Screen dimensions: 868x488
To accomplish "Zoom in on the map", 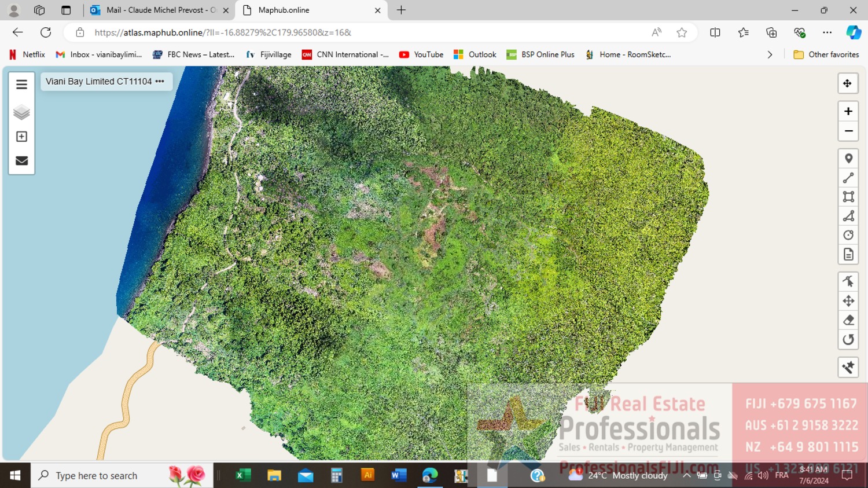I will [848, 111].
